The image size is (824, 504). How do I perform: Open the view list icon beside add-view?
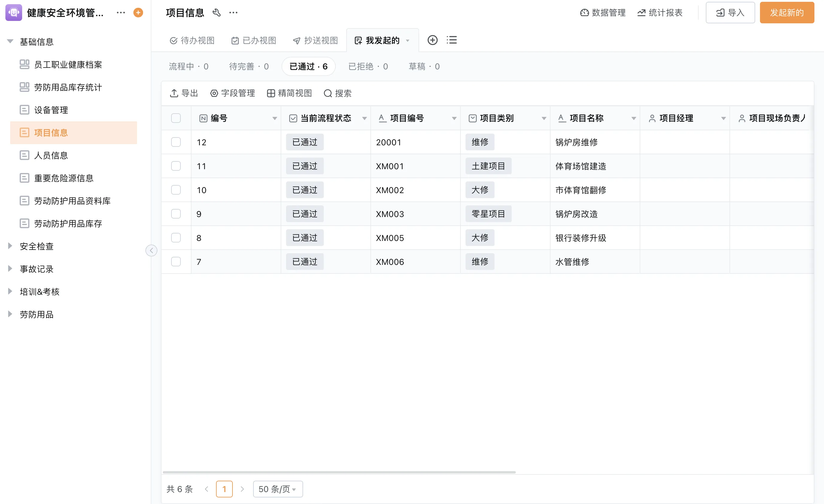(451, 40)
